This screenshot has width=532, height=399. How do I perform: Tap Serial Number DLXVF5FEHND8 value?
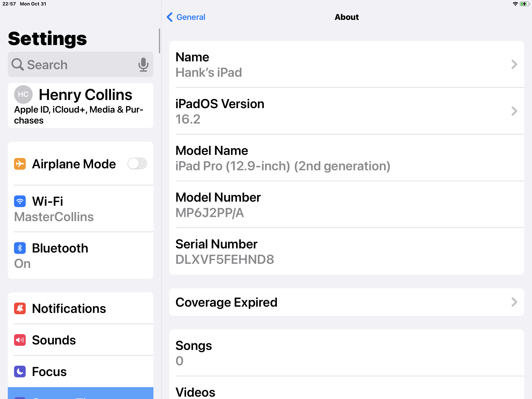tap(225, 260)
